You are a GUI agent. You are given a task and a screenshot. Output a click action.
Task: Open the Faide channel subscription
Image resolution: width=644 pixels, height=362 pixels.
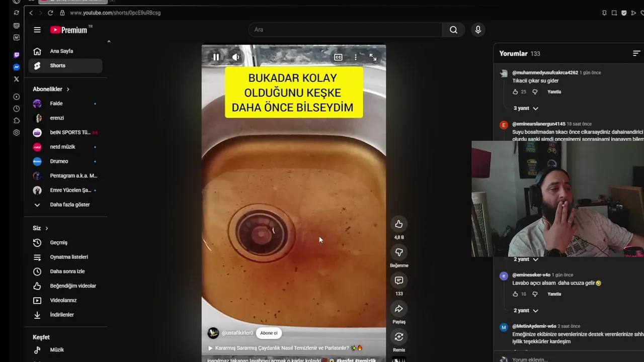coord(65,104)
